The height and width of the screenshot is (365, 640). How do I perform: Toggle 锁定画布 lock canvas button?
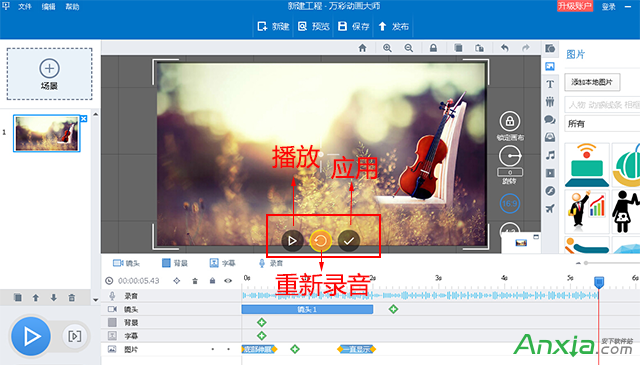click(x=510, y=121)
